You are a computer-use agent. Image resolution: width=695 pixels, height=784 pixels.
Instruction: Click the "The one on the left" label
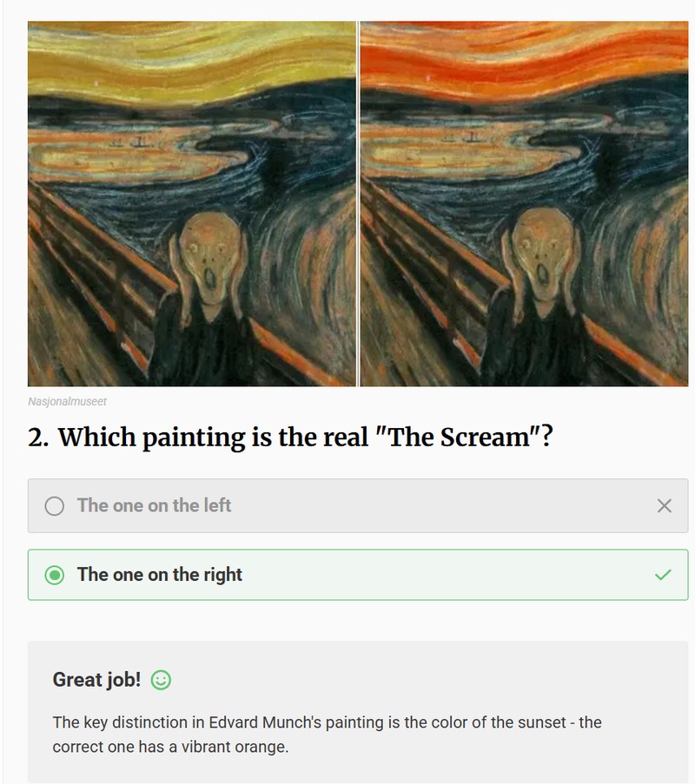tap(154, 505)
